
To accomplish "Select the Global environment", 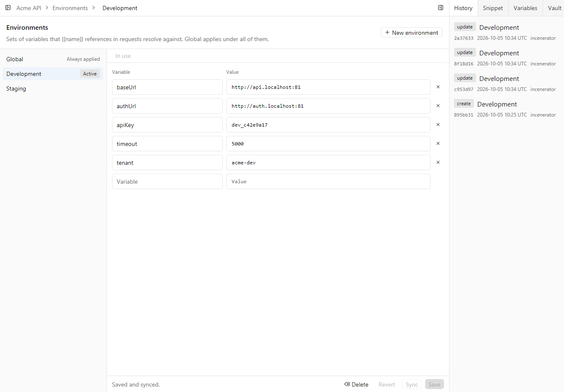I will click(53, 59).
